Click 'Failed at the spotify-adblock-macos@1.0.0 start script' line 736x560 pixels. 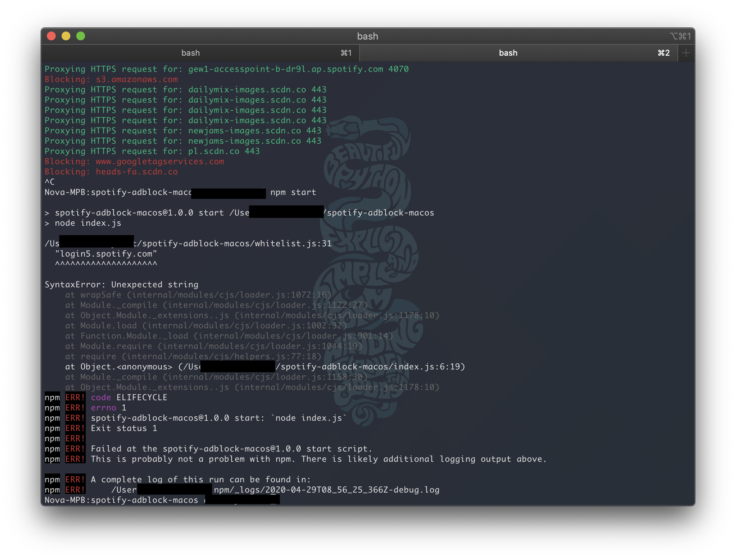point(209,449)
